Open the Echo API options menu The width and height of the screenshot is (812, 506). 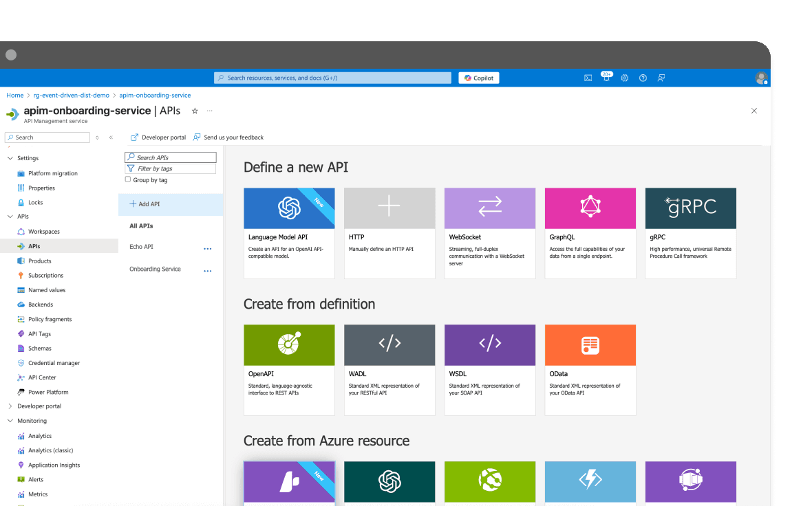[x=208, y=248]
